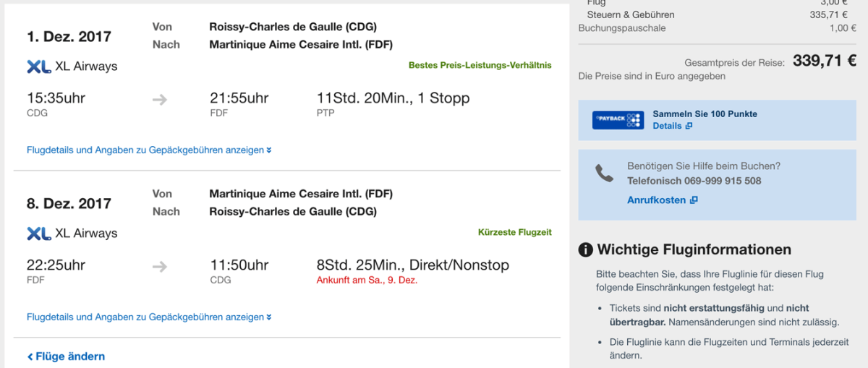Screen dimensions: 868x368
Task: Click the info icon beside Wichtige Fluginformationen
Action: [x=586, y=250]
